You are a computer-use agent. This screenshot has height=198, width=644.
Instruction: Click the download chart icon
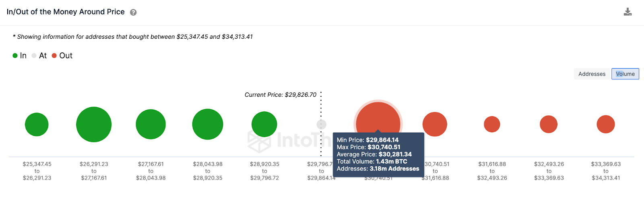627,12
